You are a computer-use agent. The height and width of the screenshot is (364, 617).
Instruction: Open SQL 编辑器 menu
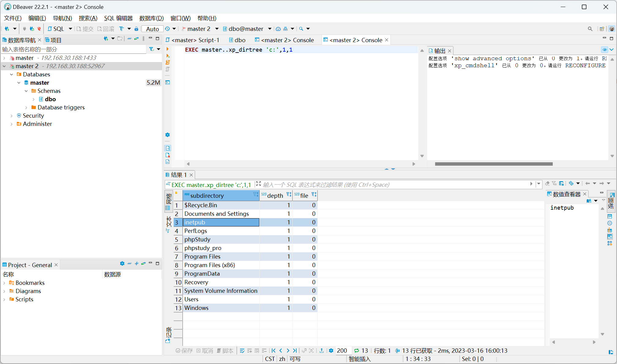[118, 18]
